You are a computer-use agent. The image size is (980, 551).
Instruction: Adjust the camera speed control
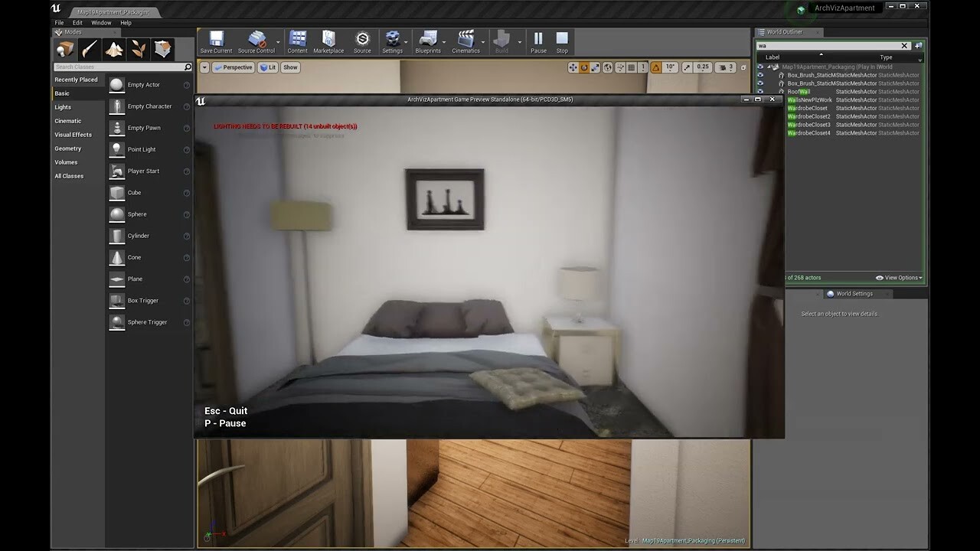click(723, 67)
